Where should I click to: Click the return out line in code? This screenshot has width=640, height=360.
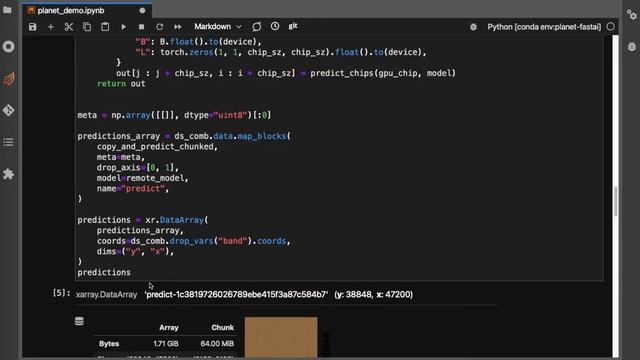coord(121,84)
